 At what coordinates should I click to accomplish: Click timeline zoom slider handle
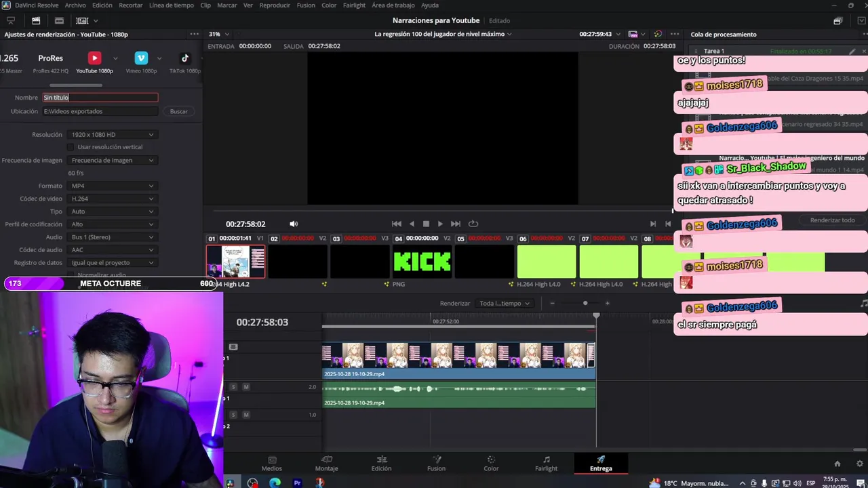(x=585, y=303)
